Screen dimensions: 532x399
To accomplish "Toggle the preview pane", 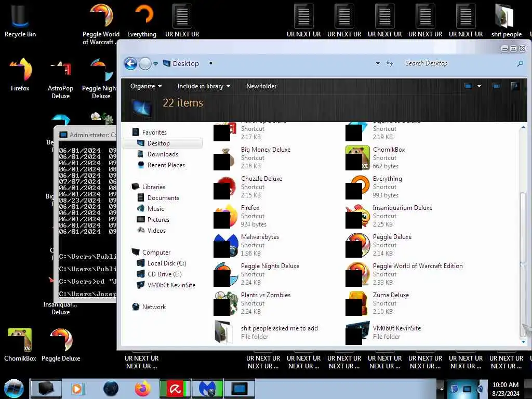I will (496, 86).
